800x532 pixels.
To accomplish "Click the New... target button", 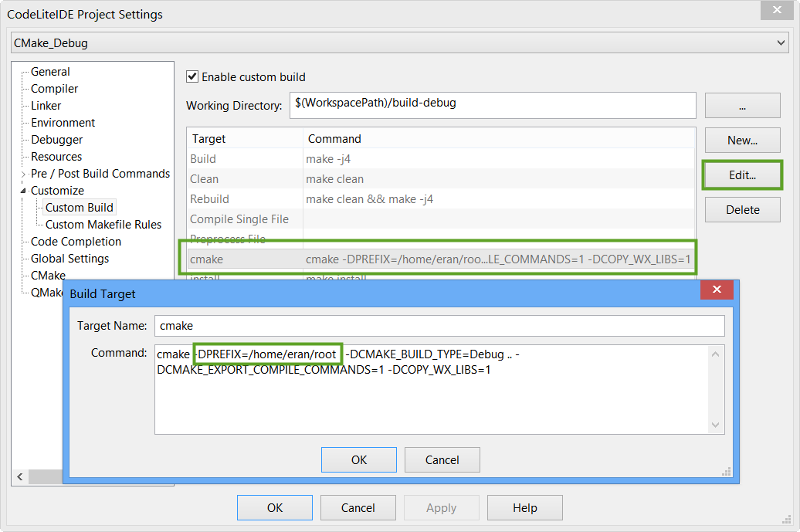I will (x=742, y=141).
